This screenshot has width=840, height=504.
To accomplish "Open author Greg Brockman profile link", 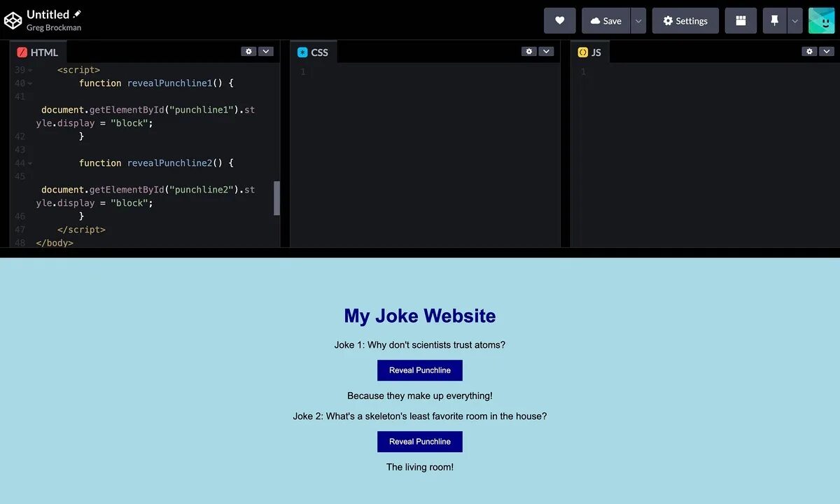I will (x=54, y=28).
